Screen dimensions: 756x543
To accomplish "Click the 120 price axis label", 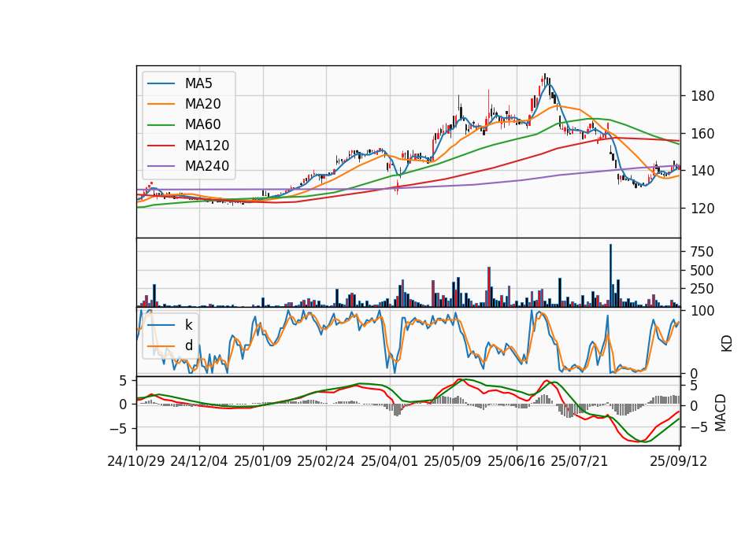I will point(702,209).
